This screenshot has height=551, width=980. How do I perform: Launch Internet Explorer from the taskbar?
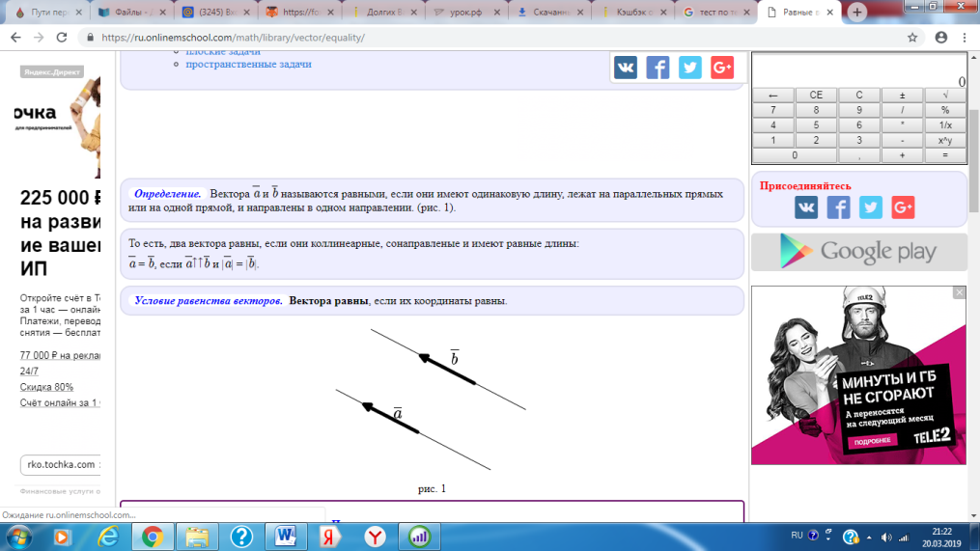[107, 536]
